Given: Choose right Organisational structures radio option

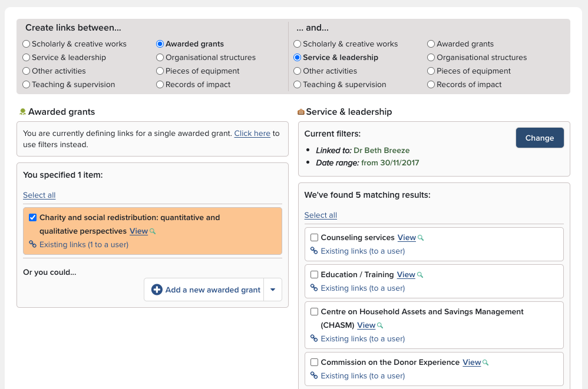Looking at the screenshot, I should pyautogui.click(x=431, y=58).
